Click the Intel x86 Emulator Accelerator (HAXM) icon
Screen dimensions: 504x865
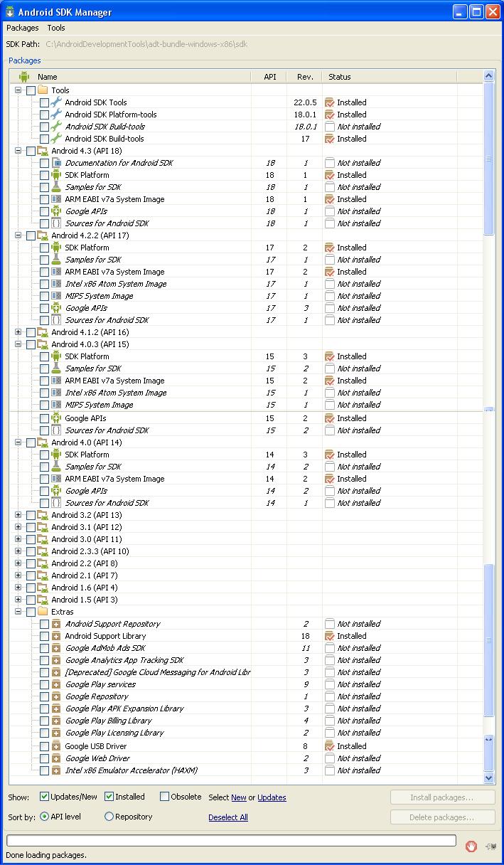point(56,770)
